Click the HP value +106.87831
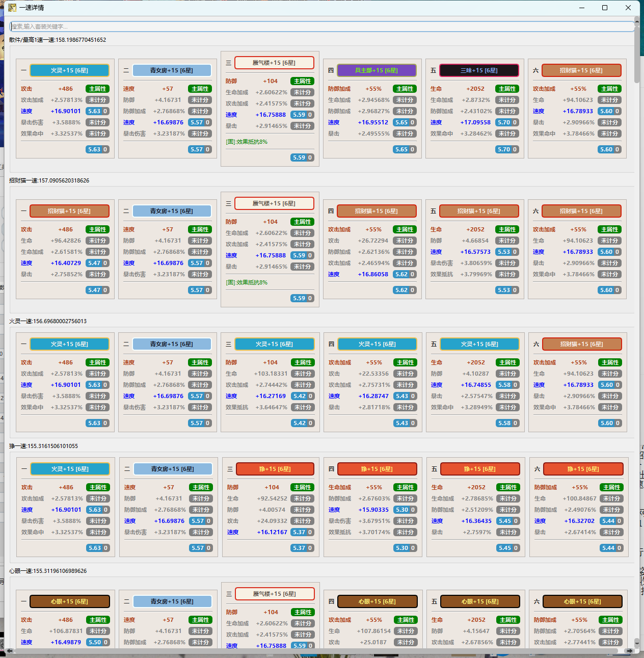The width and height of the screenshot is (644, 658). pos(66,631)
